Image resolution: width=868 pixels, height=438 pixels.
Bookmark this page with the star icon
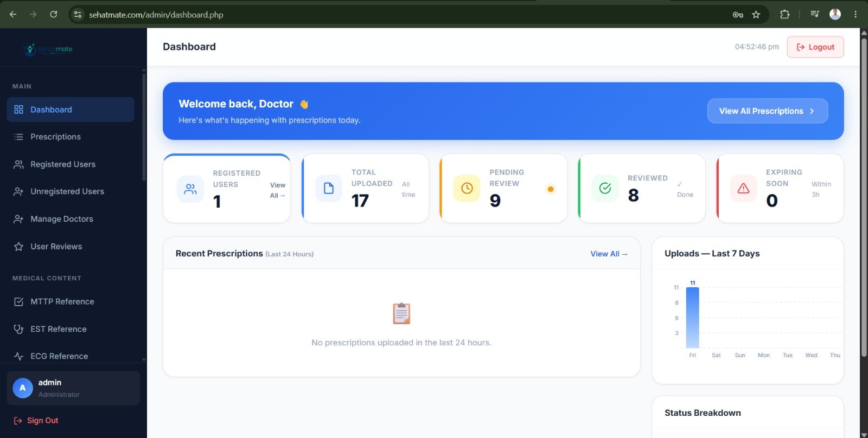tap(756, 15)
